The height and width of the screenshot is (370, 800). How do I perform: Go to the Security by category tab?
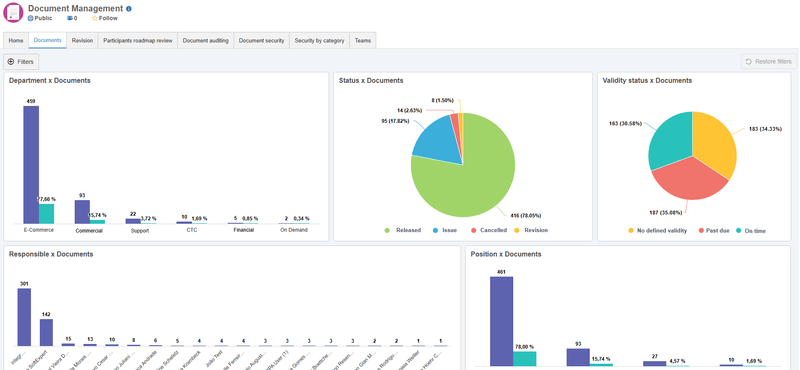coord(319,41)
